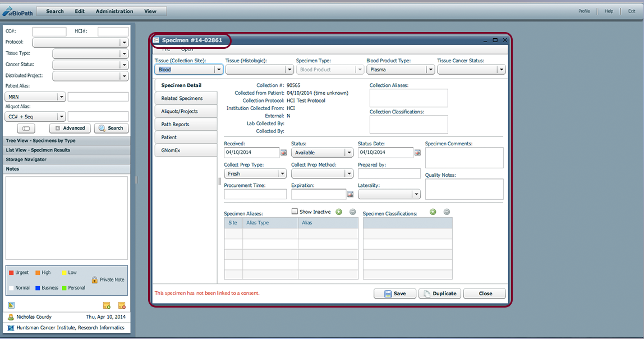Select the red Urgent color swatch
This screenshot has width=644, height=339.
(x=11, y=273)
